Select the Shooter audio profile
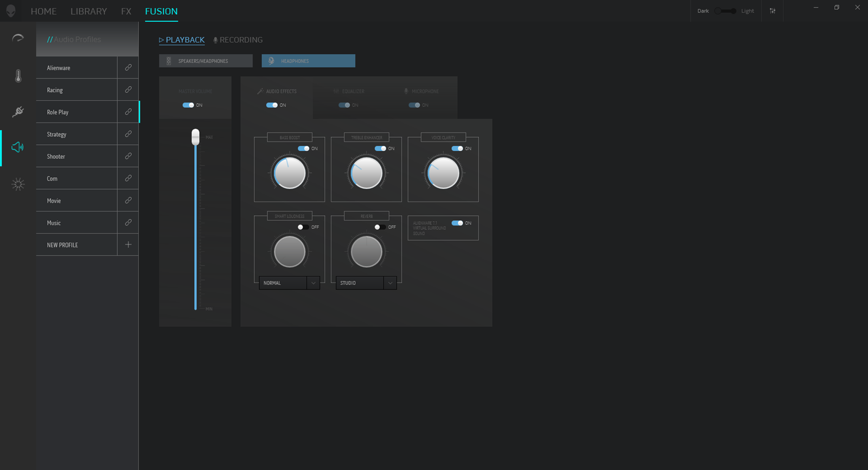868x470 pixels. tap(76, 156)
